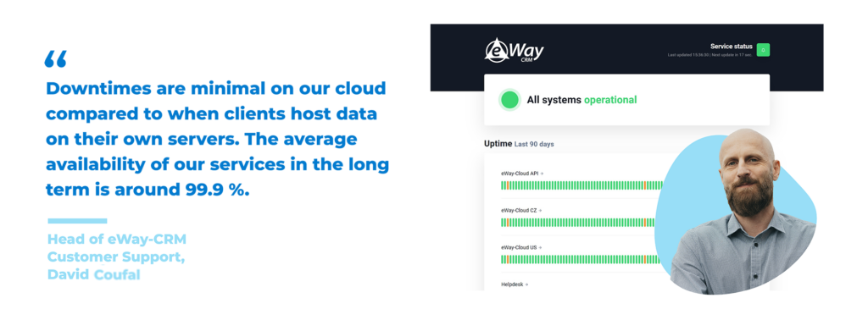Select the eWay-Cloud API service label

click(520, 174)
